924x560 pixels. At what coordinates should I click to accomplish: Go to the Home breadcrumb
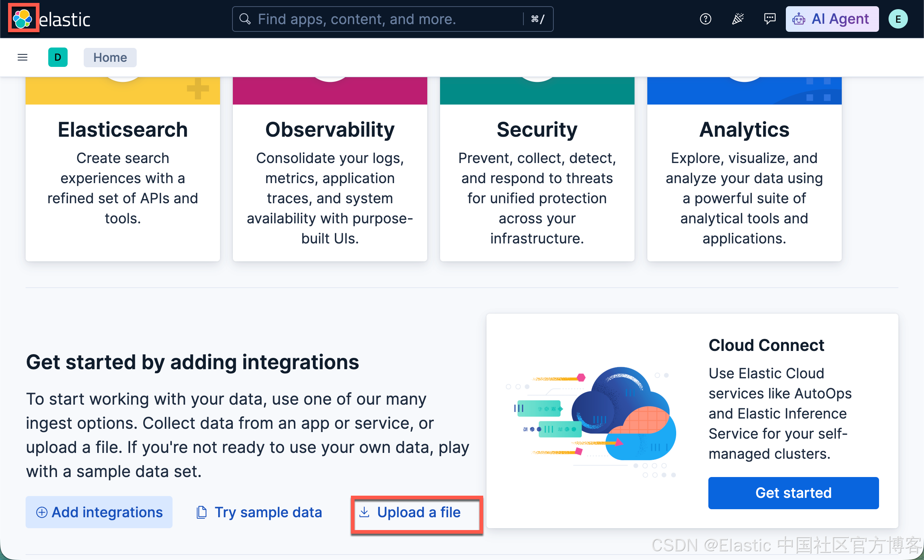click(x=110, y=57)
